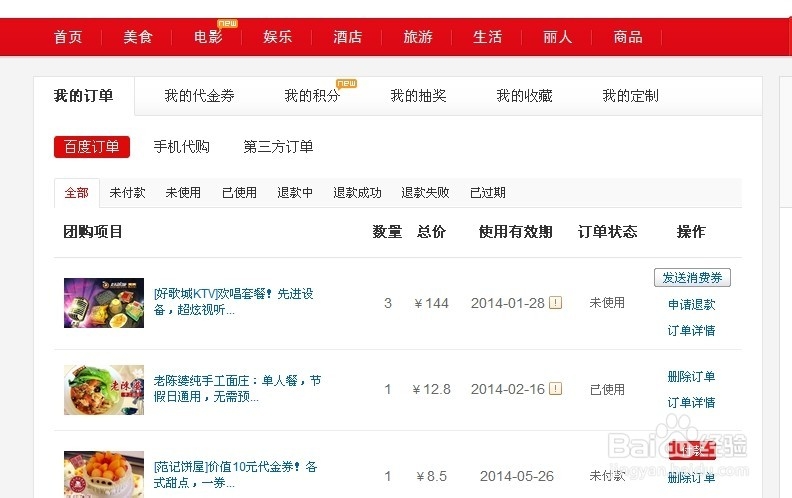Click 删除订单 for the 范记饼屋 order
This screenshot has width=792, height=498.
click(691, 478)
